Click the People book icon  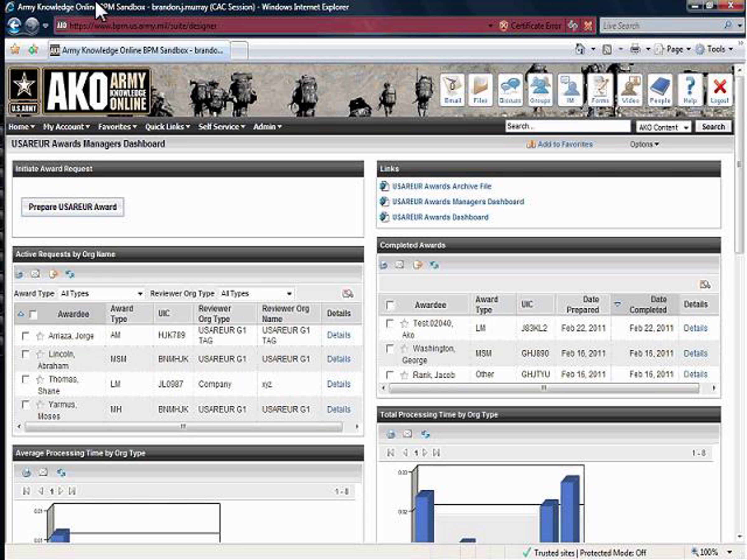660,89
